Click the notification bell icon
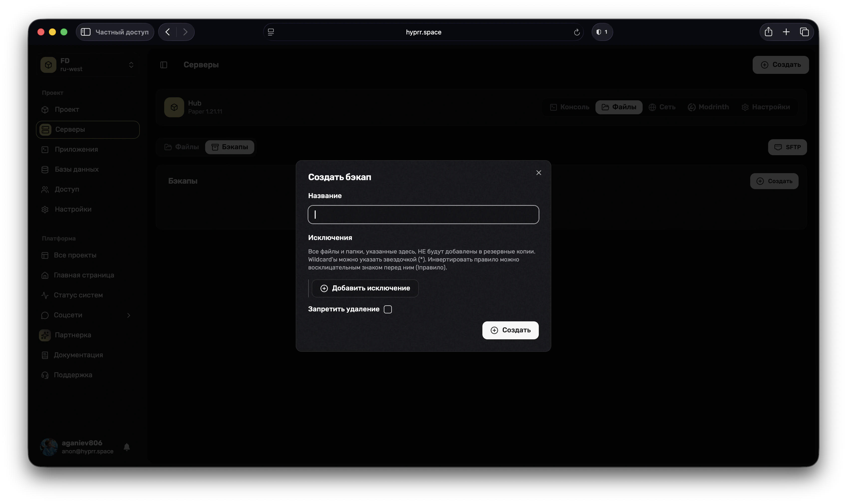The image size is (847, 504). click(x=127, y=447)
